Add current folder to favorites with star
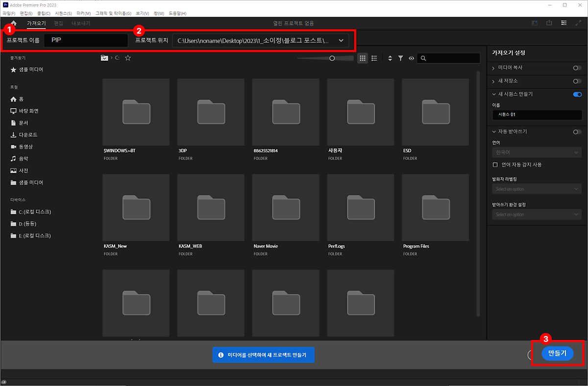 [x=128, y=58]
